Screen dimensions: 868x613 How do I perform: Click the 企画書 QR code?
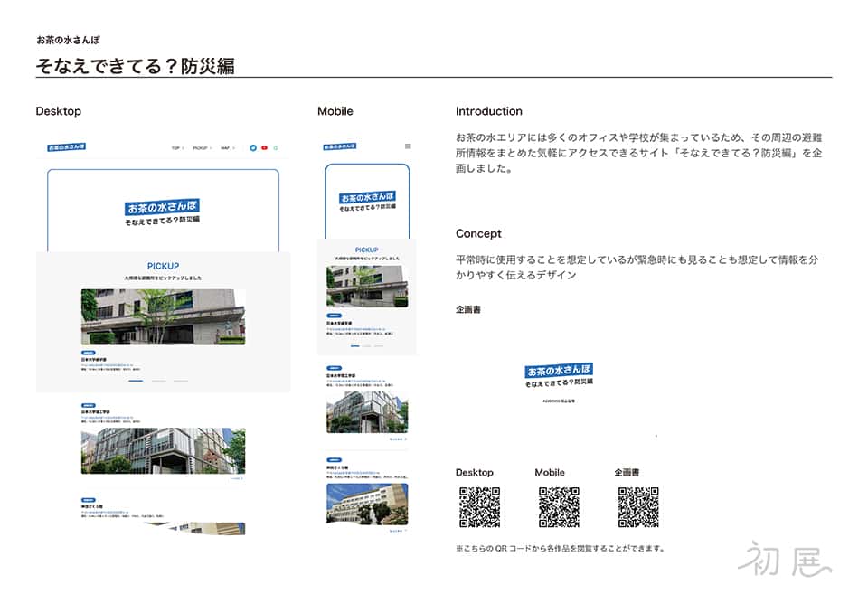(638, 506)
